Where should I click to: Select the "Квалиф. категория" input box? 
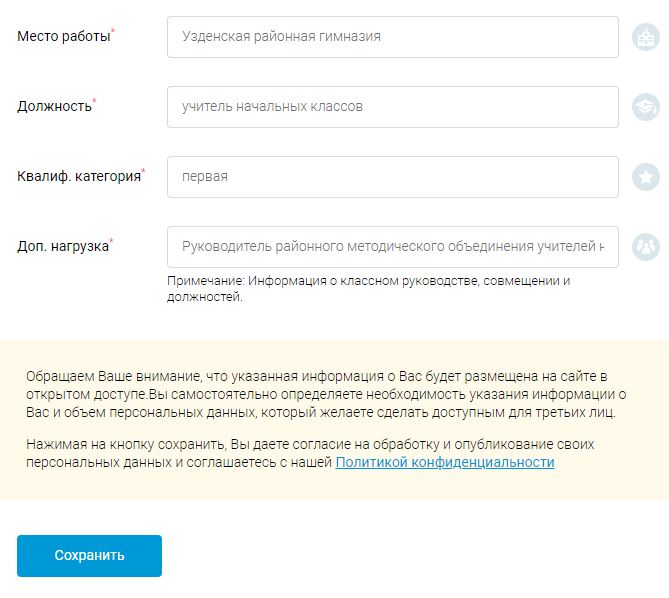pyautogui.click(x=392, y=177)
